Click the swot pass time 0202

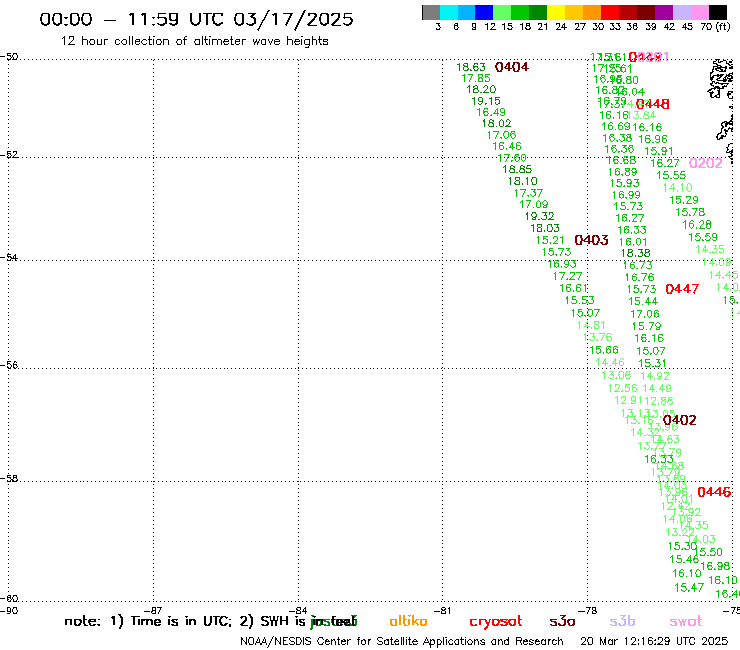tap(706, 163)
